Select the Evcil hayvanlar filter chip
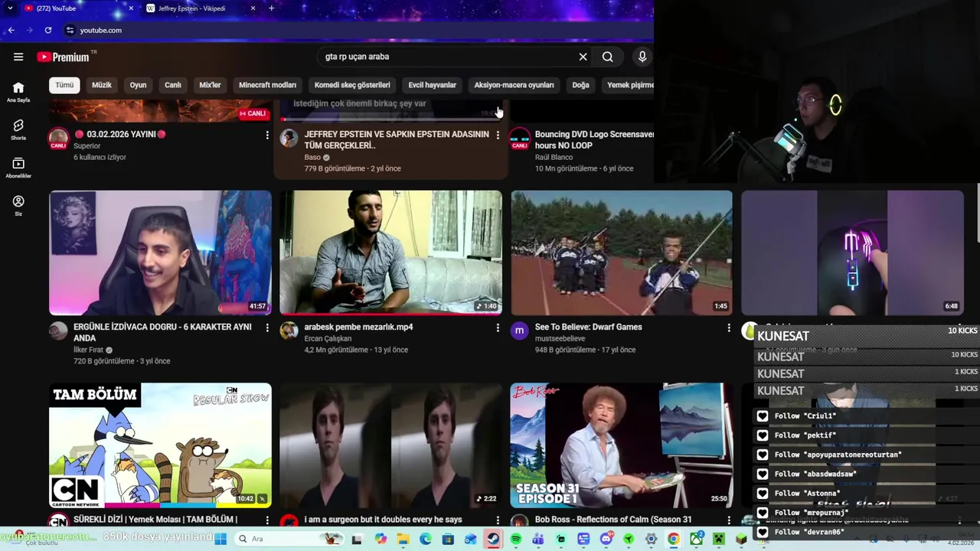Screen dimensions: 980x551 [432, 85]
